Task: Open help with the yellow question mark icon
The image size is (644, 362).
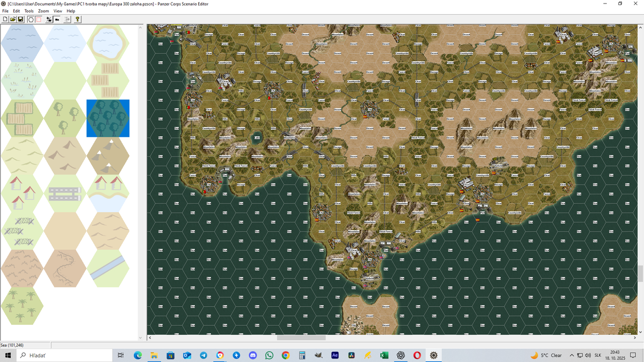Action: click(x=77, y=19)
